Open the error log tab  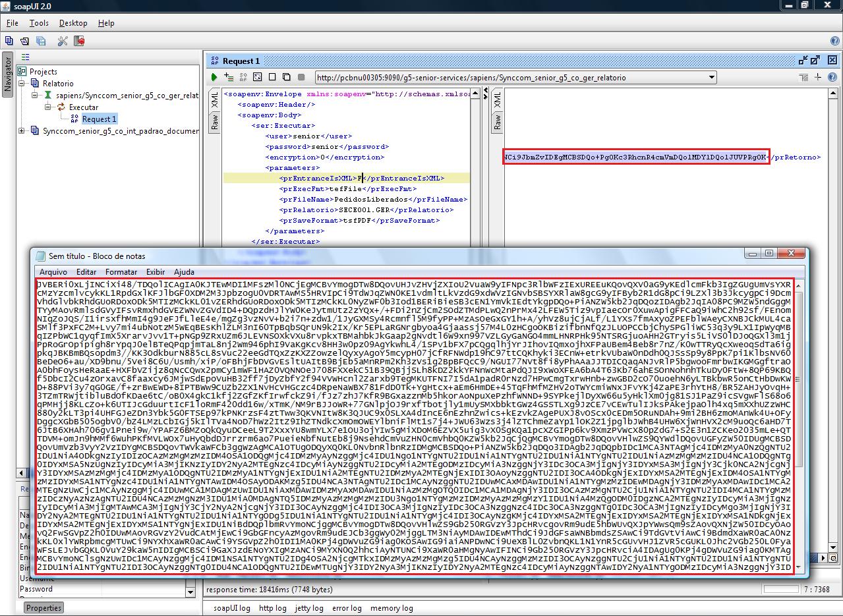pos(347,608)
